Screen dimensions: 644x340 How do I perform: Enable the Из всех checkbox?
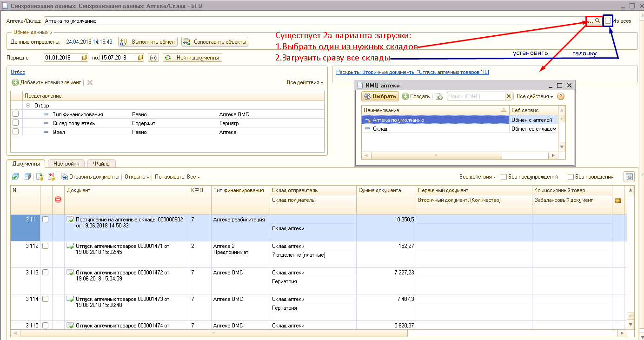pos(608,21)
